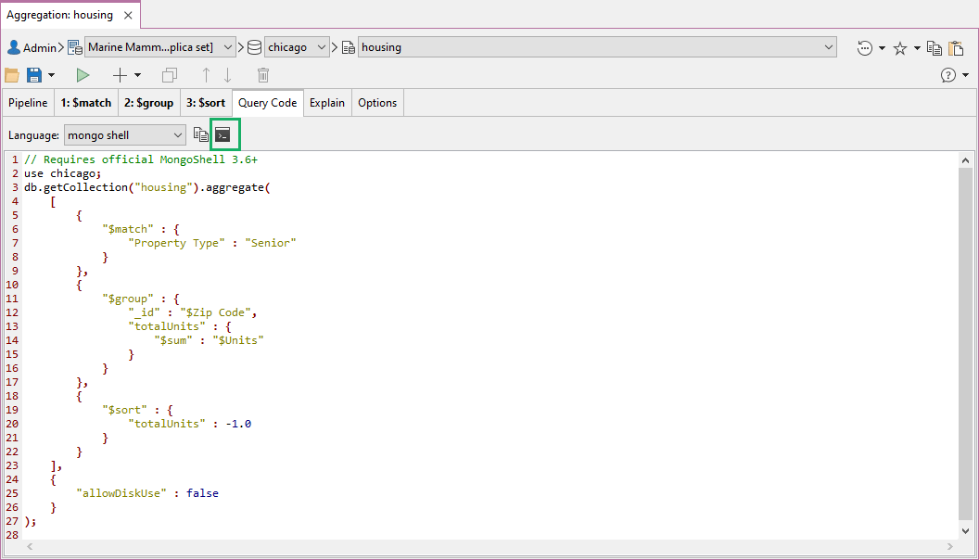
Task: Open the 1: $match stage tab
Action: click(86, 103)
